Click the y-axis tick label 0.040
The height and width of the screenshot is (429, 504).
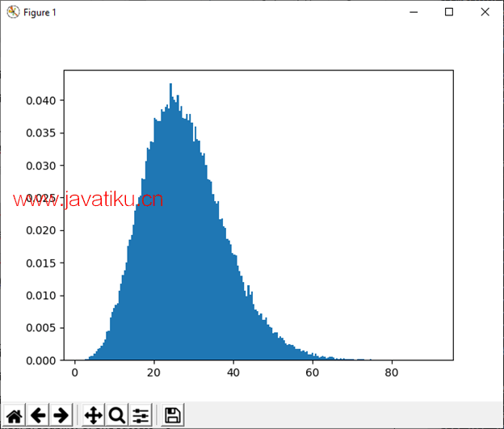[x=41, y=101]
